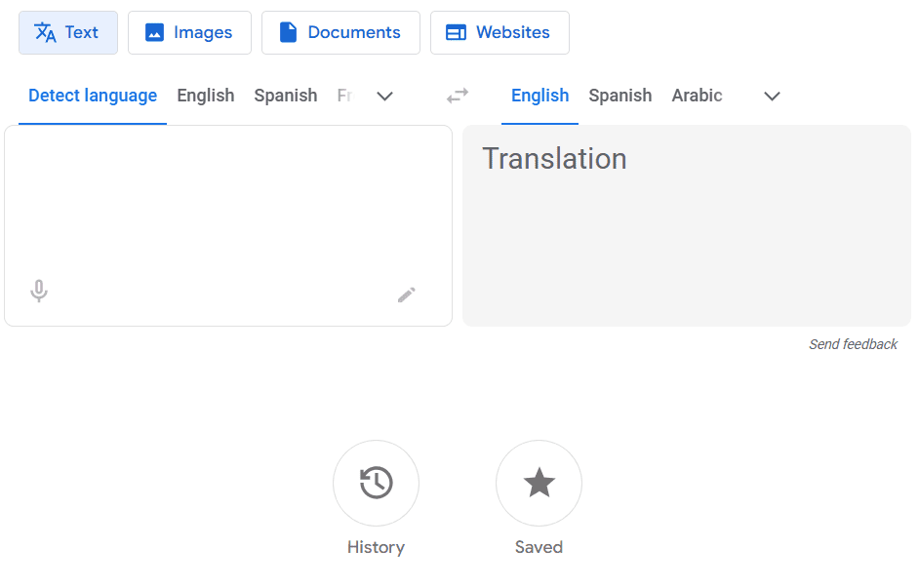Open the handwriting input tool
The image size is (919, 588).
coord(407,294)
